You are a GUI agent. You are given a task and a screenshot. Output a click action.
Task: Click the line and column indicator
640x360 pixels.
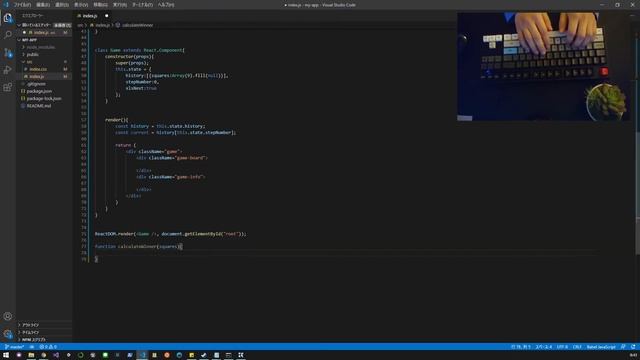coord(520,347)
